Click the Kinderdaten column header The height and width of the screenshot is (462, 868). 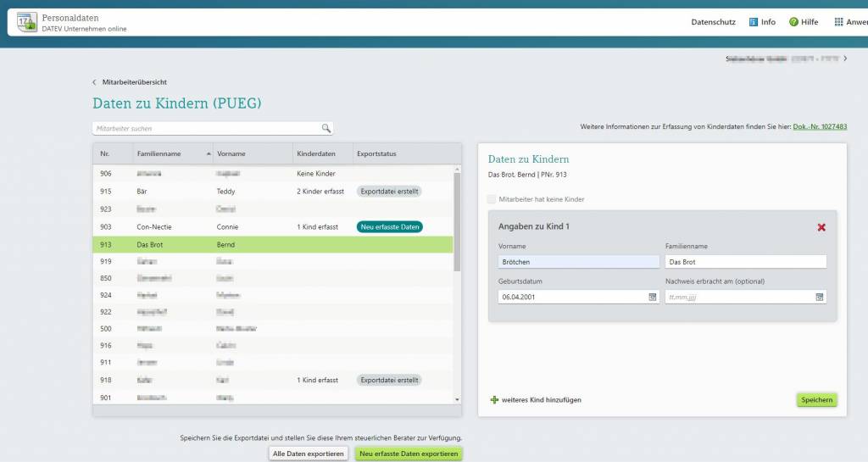coord(316,153)
